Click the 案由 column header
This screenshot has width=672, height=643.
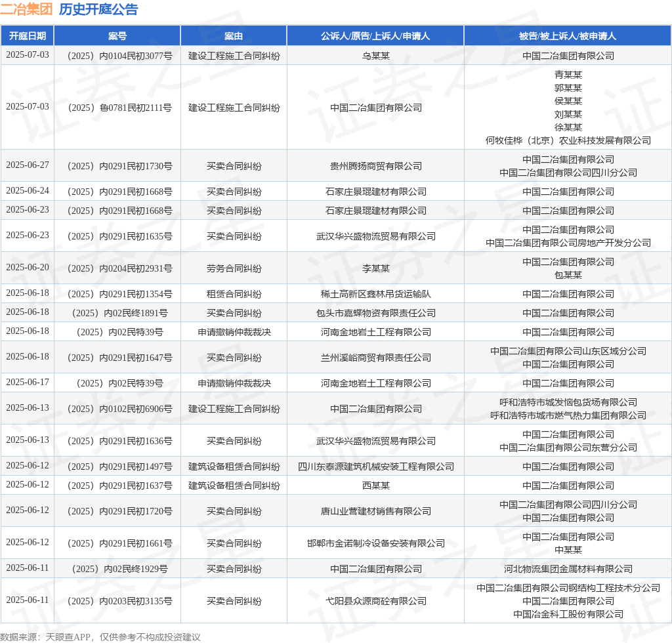pos(234,36)
